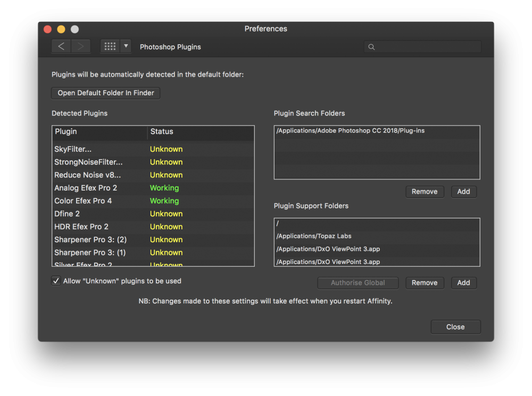Click the Status column header
Screen dimensions: 532x396
point(201,131)
